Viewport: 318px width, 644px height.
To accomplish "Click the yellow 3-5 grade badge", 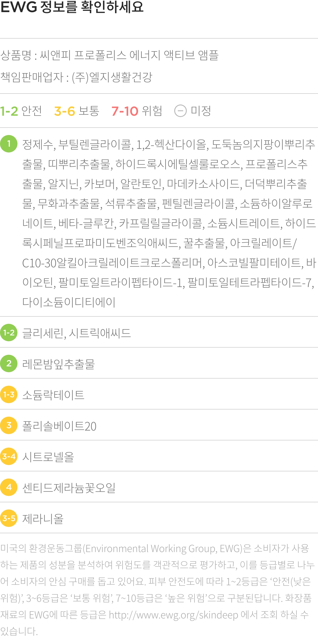I will (9, 518).
